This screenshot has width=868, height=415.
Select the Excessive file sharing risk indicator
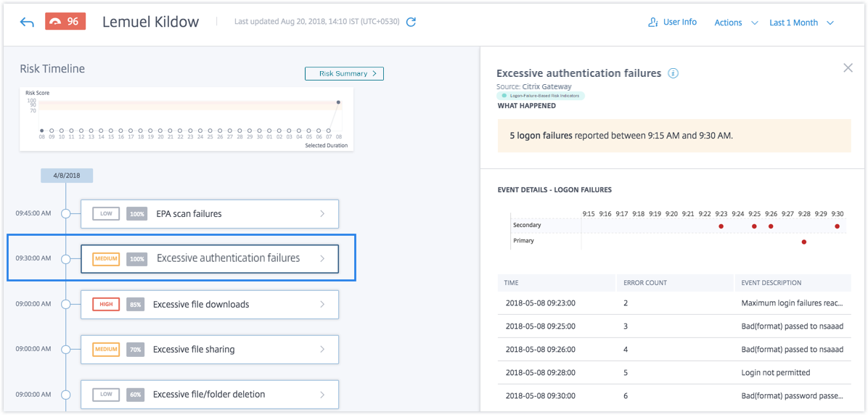coord(209,350)
